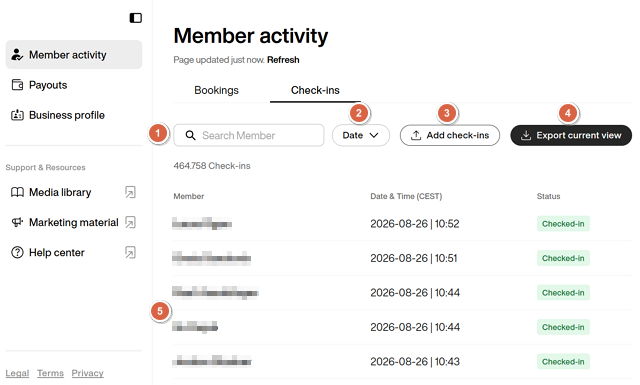Open the Legal link

pos(17,373)
